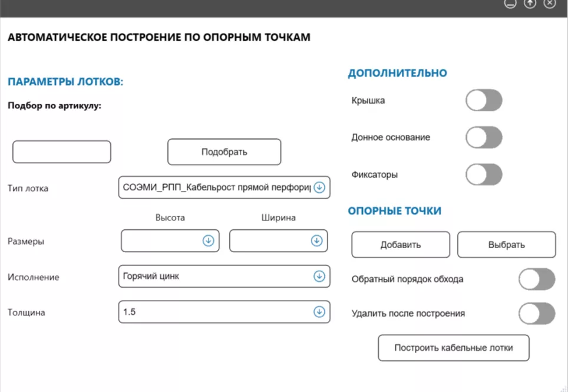
Task: Open the Исполнение dropdown
Action: pyautogui.click(x=319, y=276)
